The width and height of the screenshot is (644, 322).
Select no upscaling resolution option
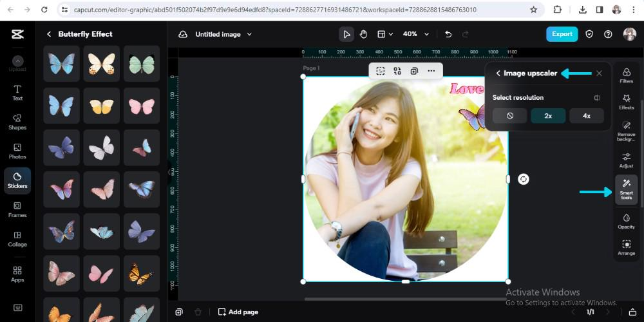coord(509,116)
